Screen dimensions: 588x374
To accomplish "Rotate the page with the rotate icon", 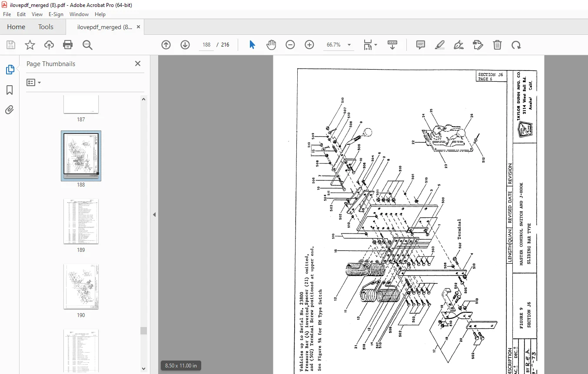I will click(516, 45).
